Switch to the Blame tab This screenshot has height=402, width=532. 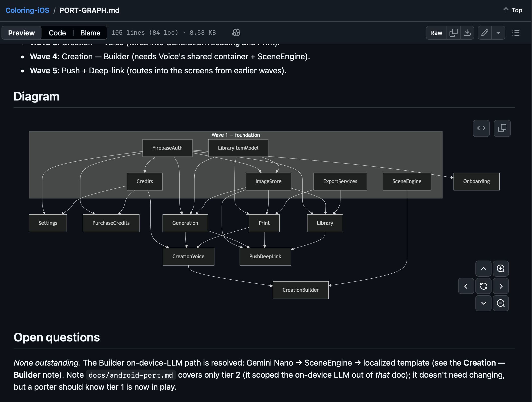90,33
